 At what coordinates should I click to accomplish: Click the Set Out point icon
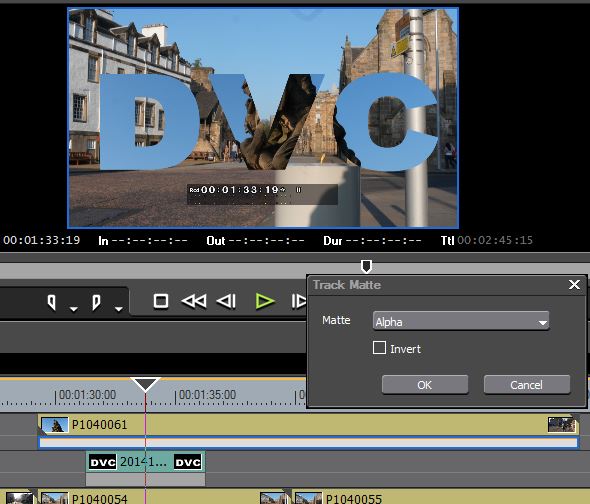[96, 302]
